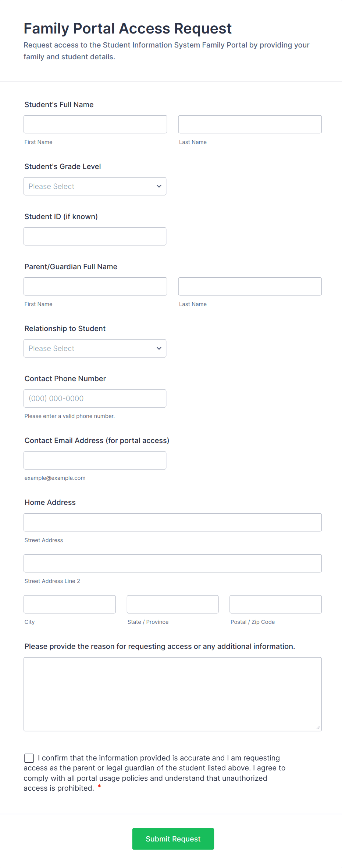Click the Parent/Guardian First Name field

[x=95, y=287]
